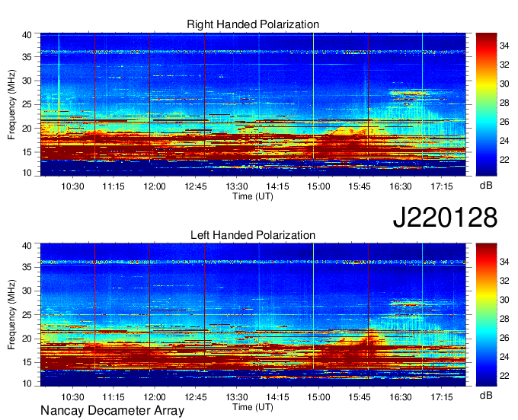Click the 12:45 time tick of Right Handed plot

(196, 186)
